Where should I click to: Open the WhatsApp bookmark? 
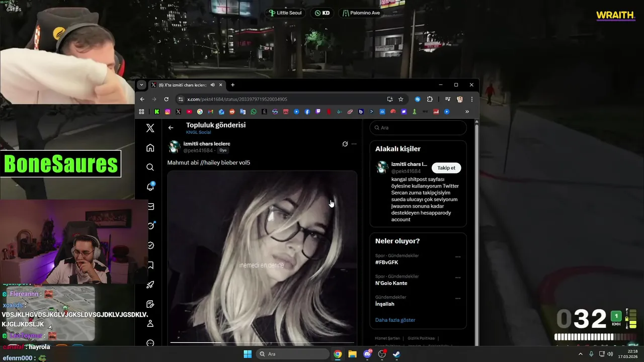(x=254, y=112)
